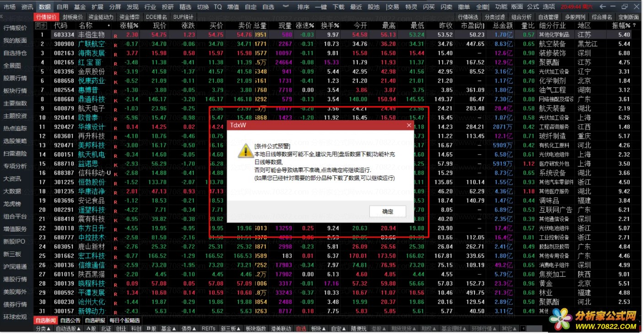Sort by the 涨幅% column header
The height and width of the screenshot is (334, 644).
(129, 26)
